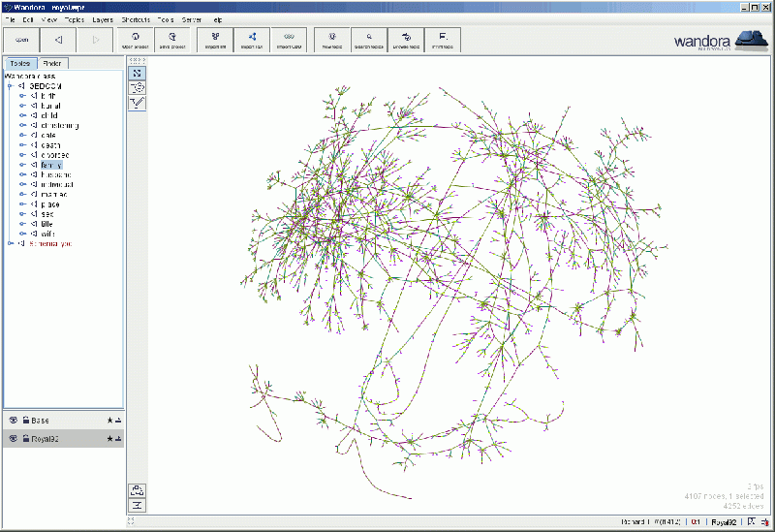Expand the birth topic node
This screenshot has height=532, width=775.
click(x=21, y=96)
